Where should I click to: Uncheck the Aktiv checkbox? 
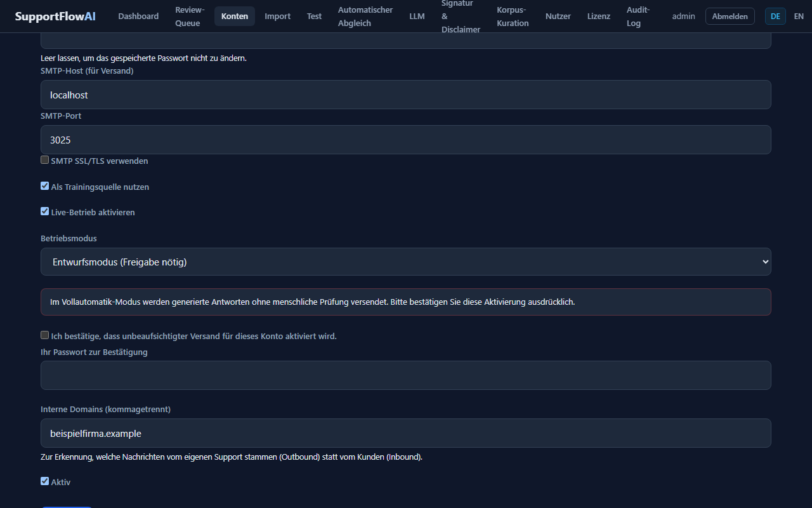point(44,481)
